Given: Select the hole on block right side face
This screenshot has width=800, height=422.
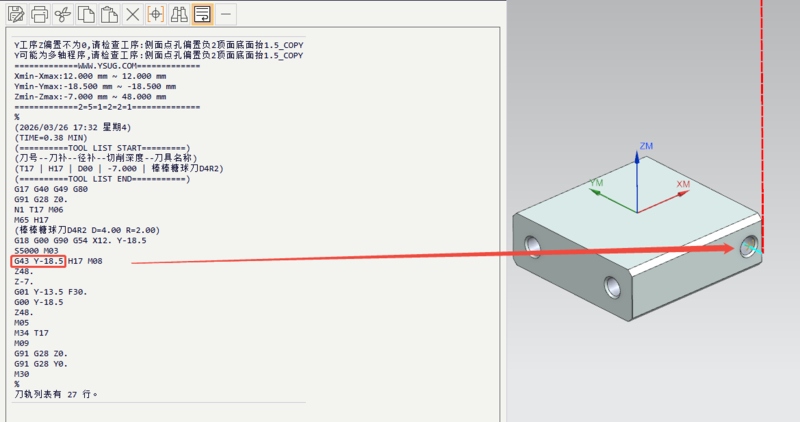Looking at the screenshot, I should pyautogui.click(x=749, y=247).
